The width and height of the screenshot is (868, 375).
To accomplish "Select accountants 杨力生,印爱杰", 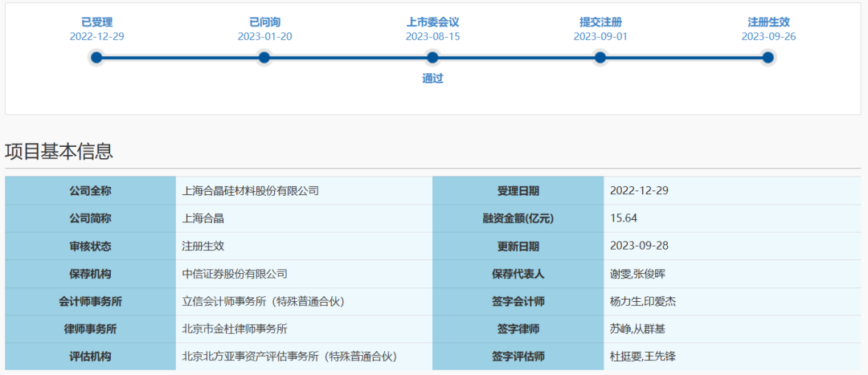I will coord(643,301).
